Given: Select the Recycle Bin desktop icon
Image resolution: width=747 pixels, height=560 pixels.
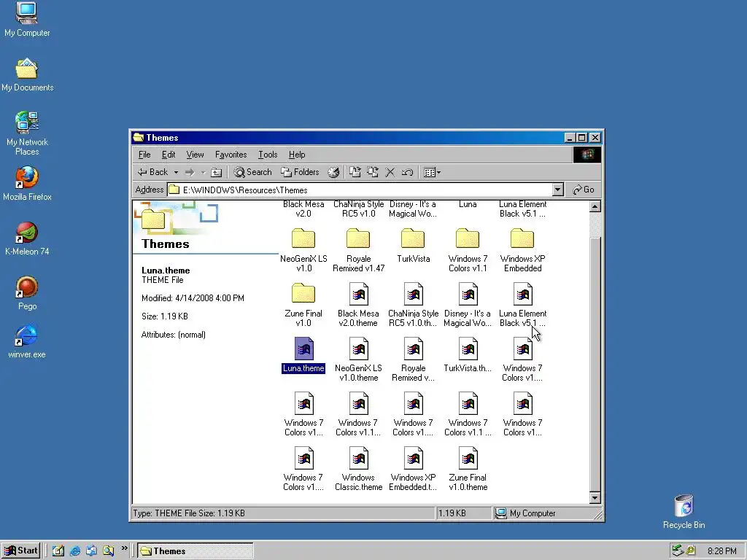Looking at the screenshot, I should click(x=684, y=512).
